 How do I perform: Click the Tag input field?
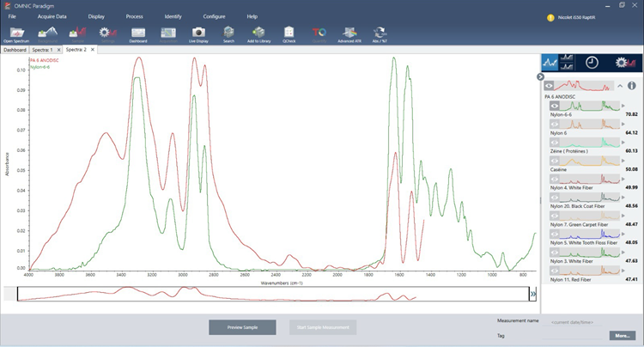tap(573, 336)
